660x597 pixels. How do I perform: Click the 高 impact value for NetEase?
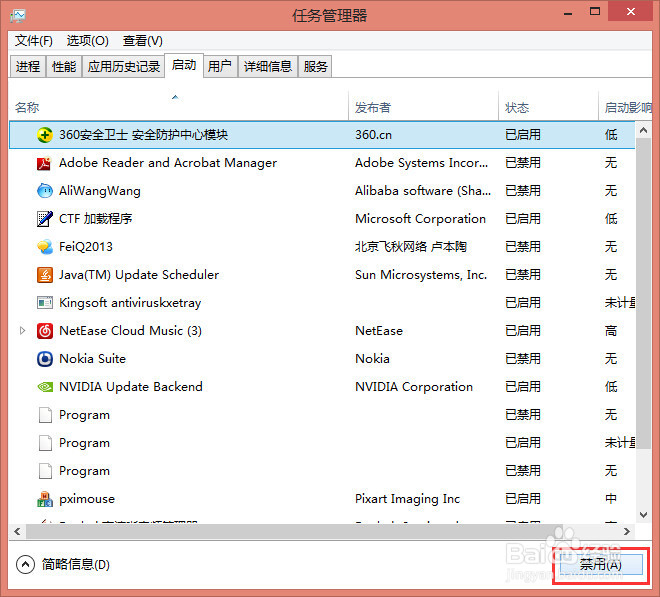pyautogui.click(x=611, y=331)
